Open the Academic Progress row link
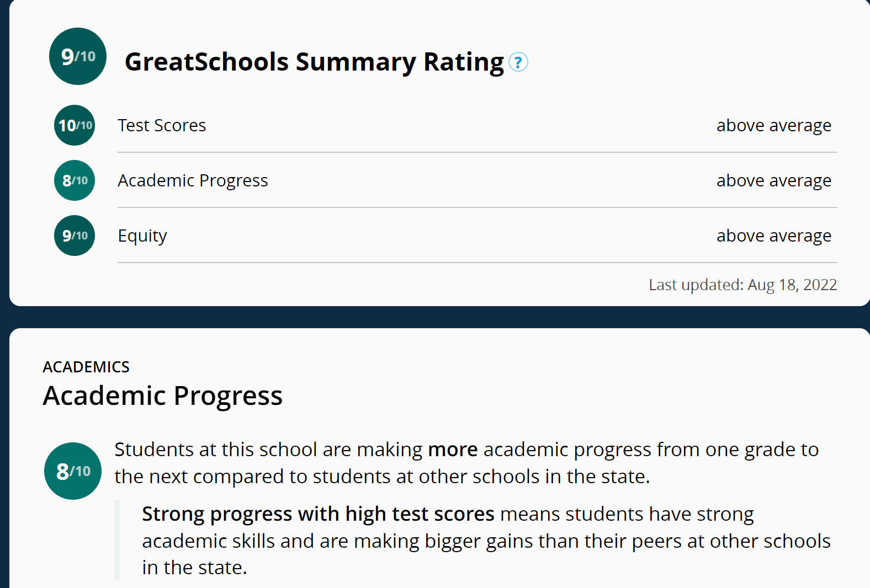 pyautogui.click(x=193, y=181)
